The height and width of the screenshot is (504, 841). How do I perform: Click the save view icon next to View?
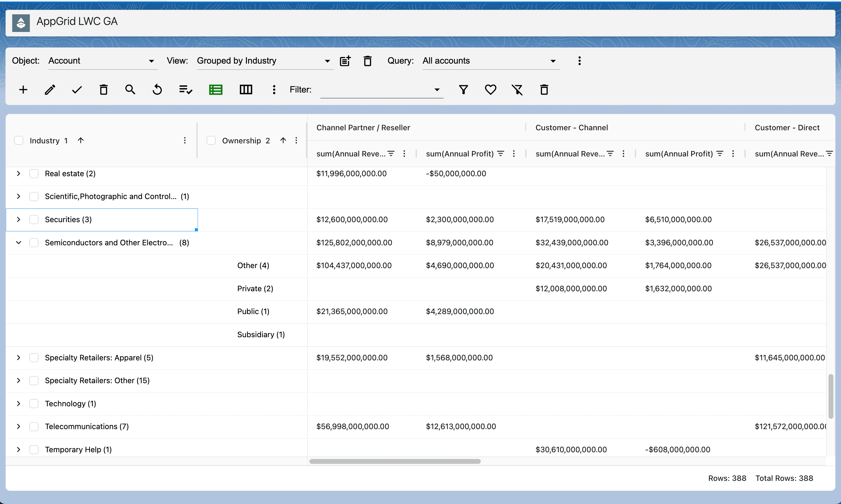pos(345,61)
